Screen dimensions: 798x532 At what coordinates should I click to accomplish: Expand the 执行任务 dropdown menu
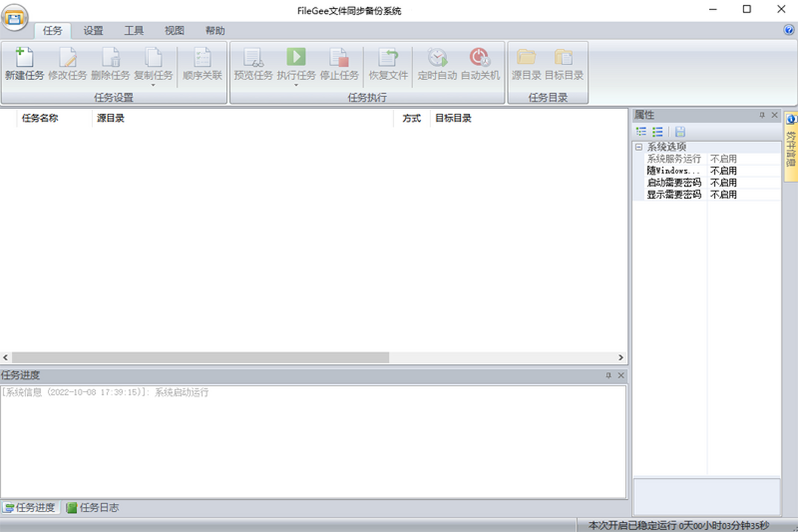[x=297, y=84]
